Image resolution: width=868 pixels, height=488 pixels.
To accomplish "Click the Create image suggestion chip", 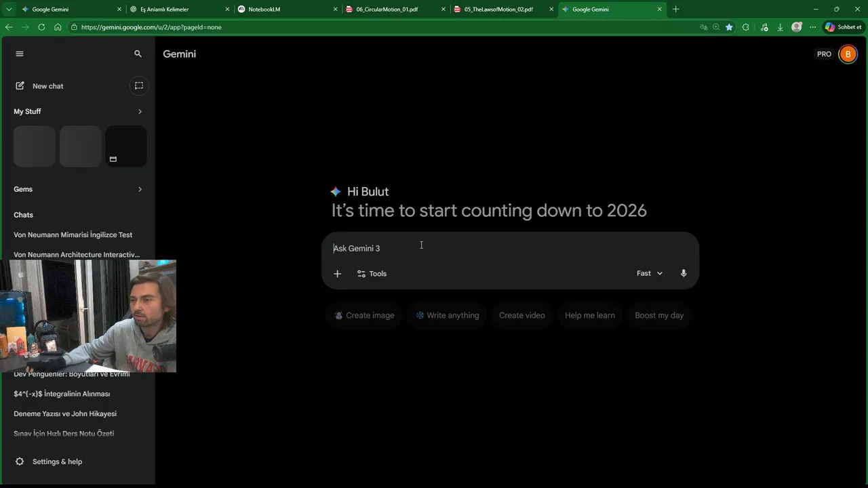I will point(364,315).
